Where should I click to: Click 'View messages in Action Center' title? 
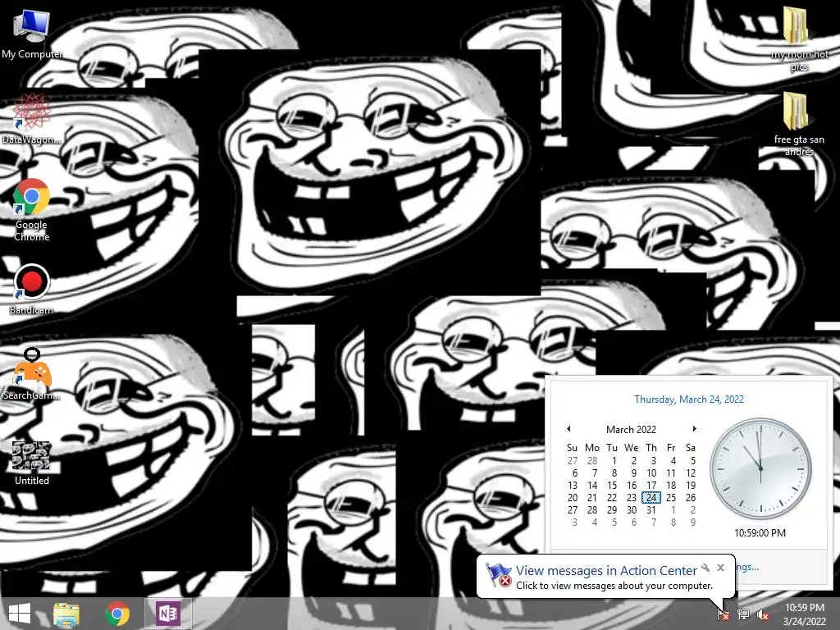coord(606,571)
